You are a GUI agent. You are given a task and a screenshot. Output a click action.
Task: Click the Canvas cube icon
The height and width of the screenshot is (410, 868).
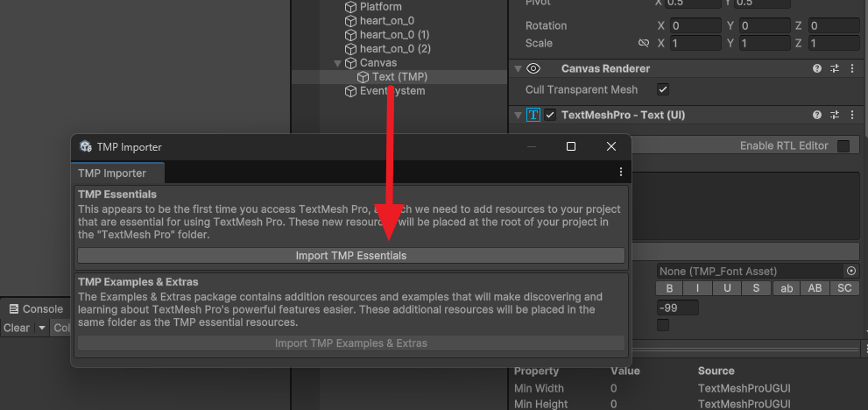tap(350, 63)
